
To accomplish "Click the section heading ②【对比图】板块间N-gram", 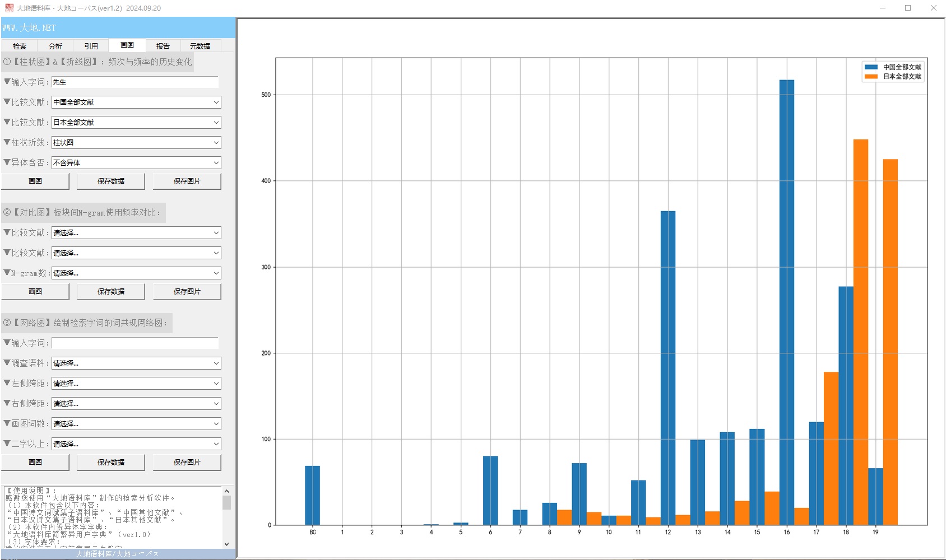I will click(x=83, y=212).
